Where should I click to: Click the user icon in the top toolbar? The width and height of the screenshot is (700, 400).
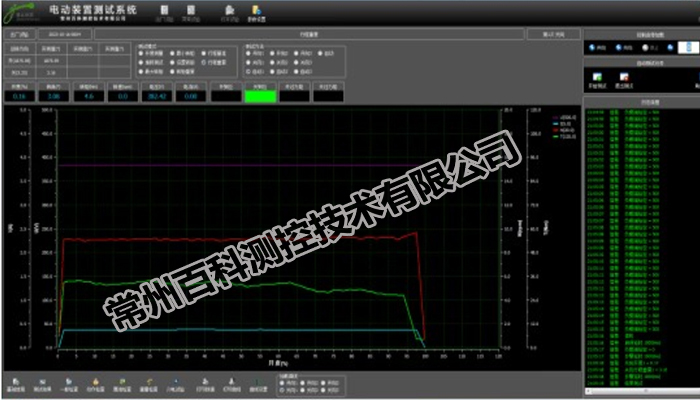(229, 9)
